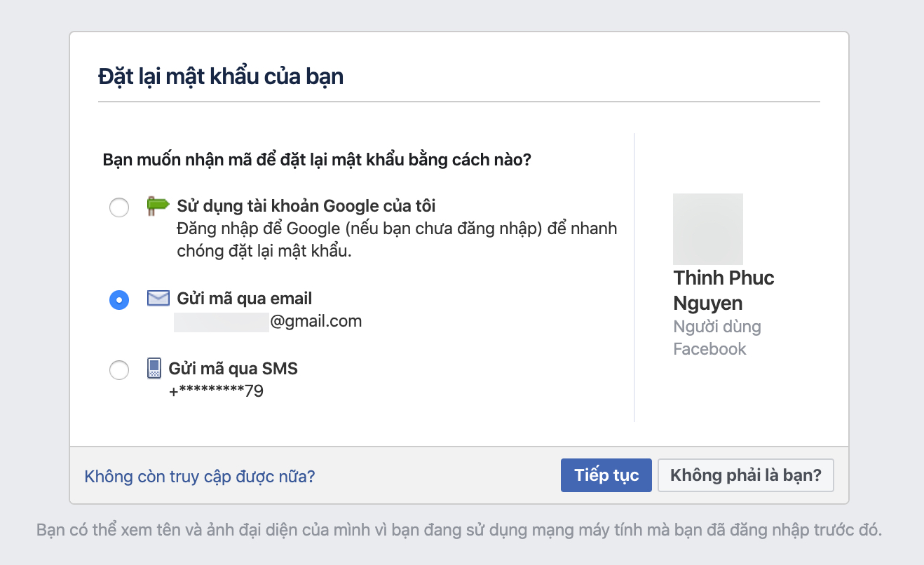Click 'Sử dụng tài khoản Google của tôi' label
Image resolution: width=924 pixels, height=565 pixels.
click(x=306, y=205)
